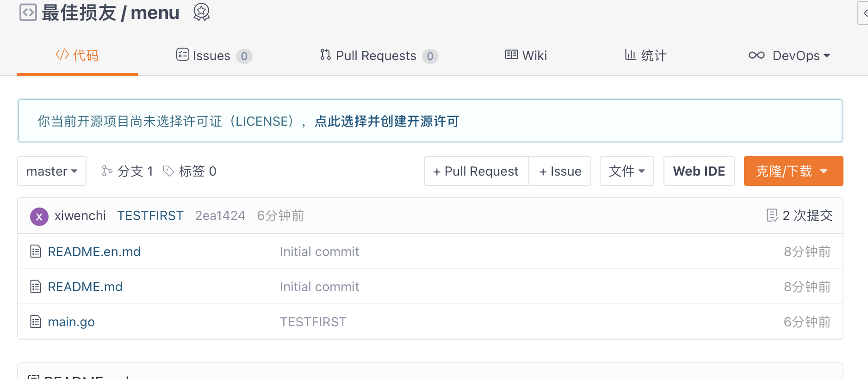This screenshot has height=379, width=868.
Task: Click the branch icon next to 分支 1
Action: click(x=107, y=171)
